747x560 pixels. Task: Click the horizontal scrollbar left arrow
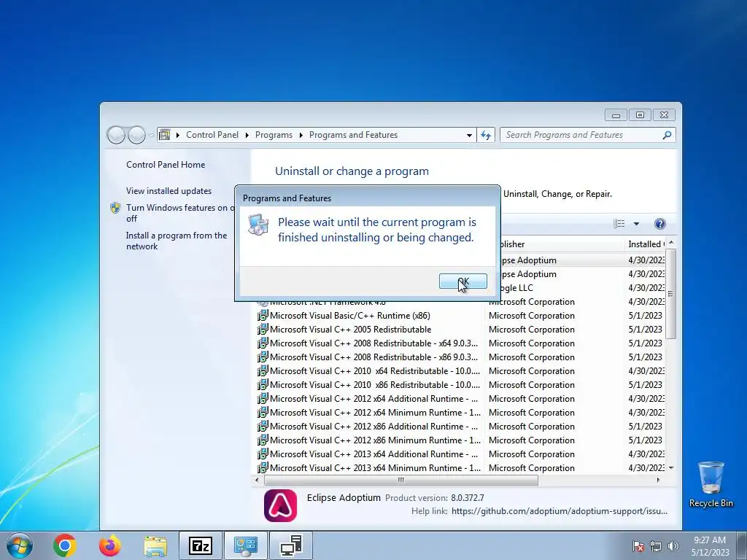258,480
